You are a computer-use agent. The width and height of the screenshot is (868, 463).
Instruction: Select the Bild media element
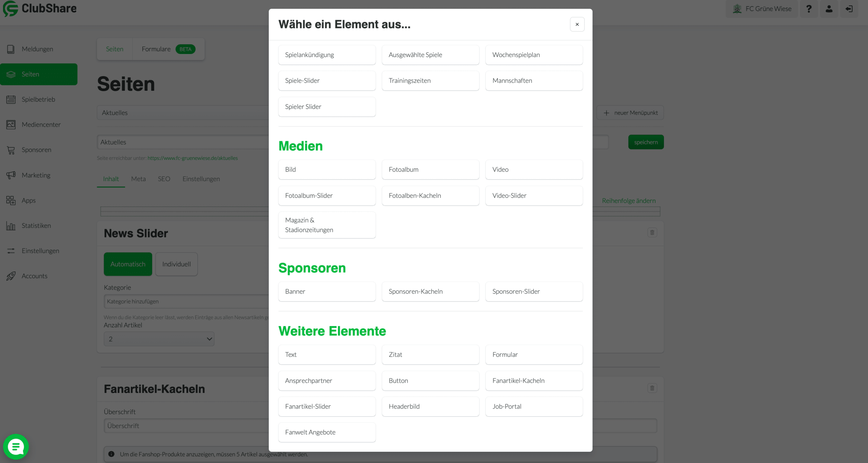coord(327,170)
